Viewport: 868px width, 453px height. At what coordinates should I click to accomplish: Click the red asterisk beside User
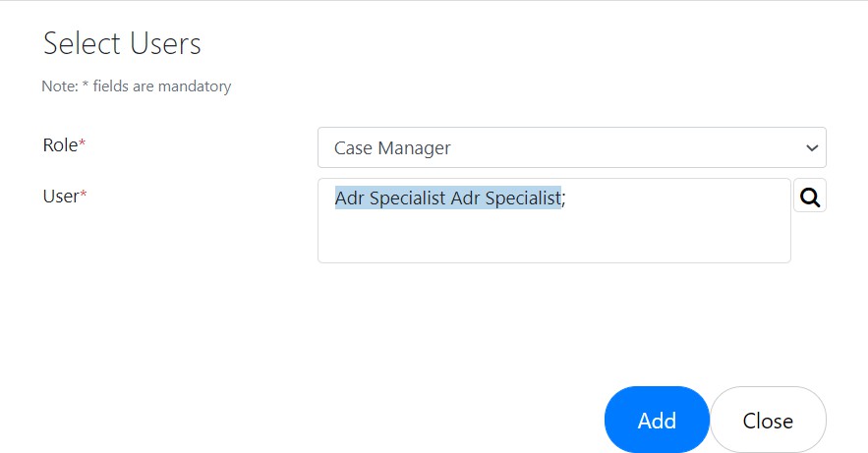coord(84,195)
